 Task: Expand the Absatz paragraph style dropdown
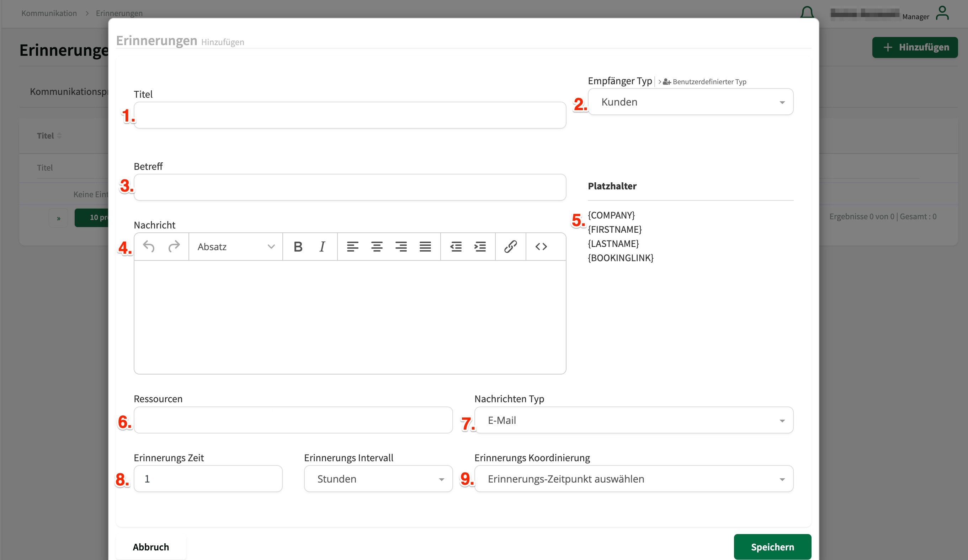click(x=235, y=246)
